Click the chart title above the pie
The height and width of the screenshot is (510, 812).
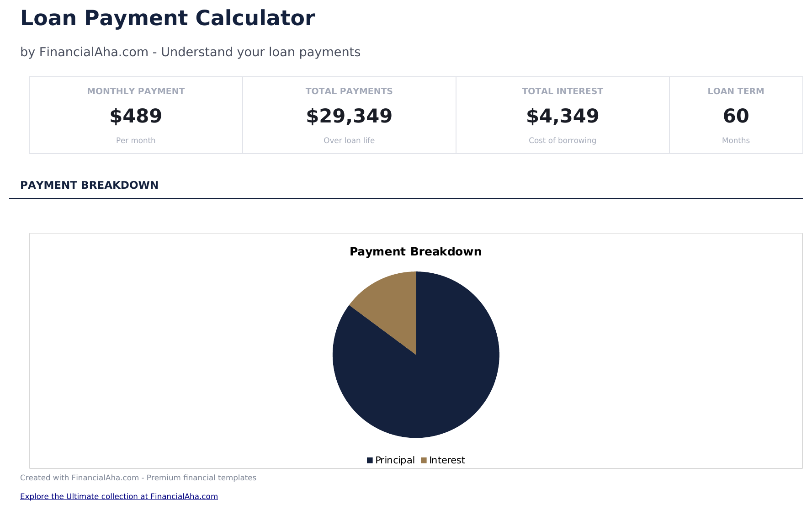(415, 252)
